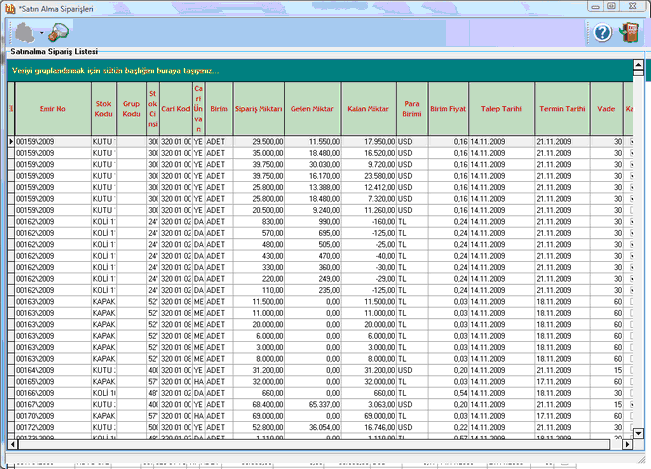Select the 00164\2009 order number cell

53,370
